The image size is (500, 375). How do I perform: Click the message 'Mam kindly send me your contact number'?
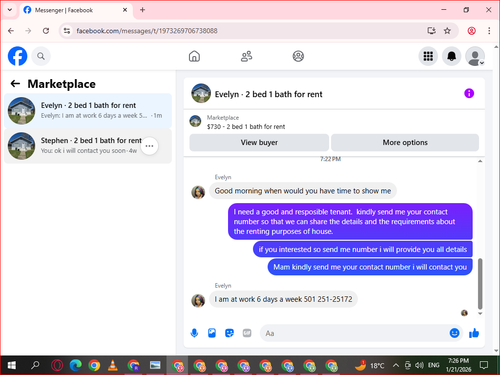click(370, 267)
